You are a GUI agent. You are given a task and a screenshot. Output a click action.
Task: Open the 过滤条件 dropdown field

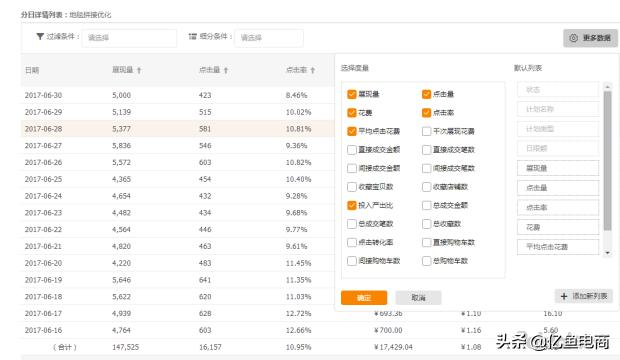(x=129, y=38)
